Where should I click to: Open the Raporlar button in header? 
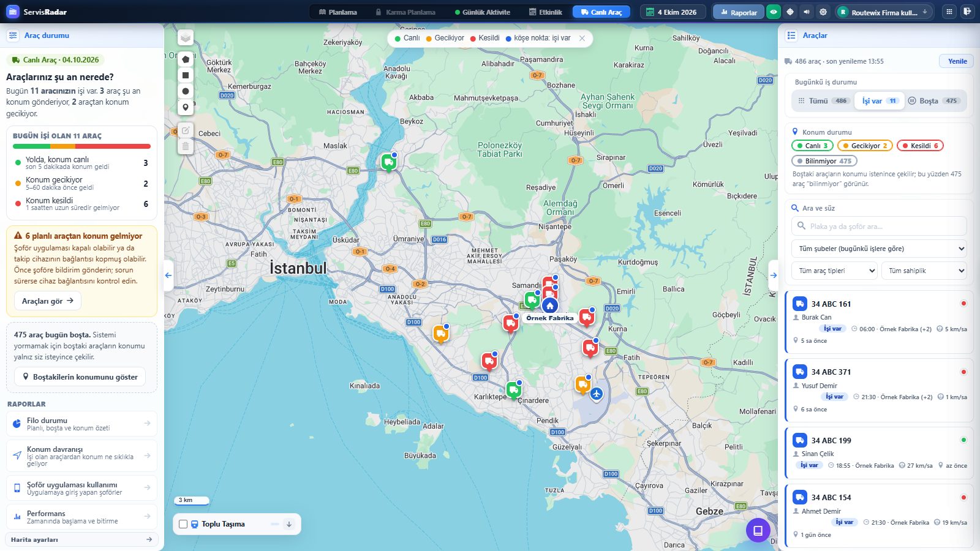pyautogui.click(x=739, y=12)
